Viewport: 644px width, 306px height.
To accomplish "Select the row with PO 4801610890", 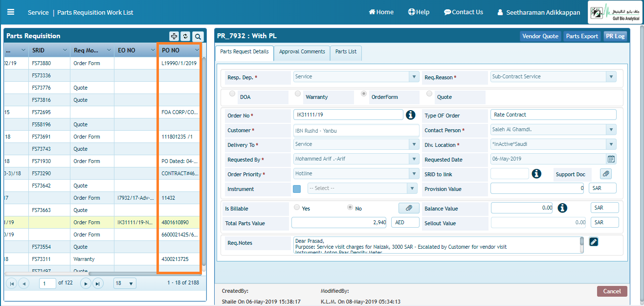I will (x=103, y=222).
